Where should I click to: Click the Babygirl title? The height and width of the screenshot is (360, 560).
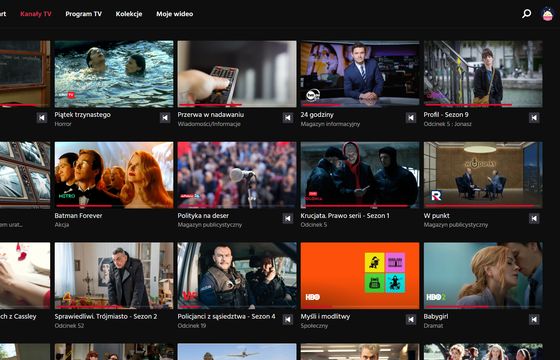[x=436, y=316]
